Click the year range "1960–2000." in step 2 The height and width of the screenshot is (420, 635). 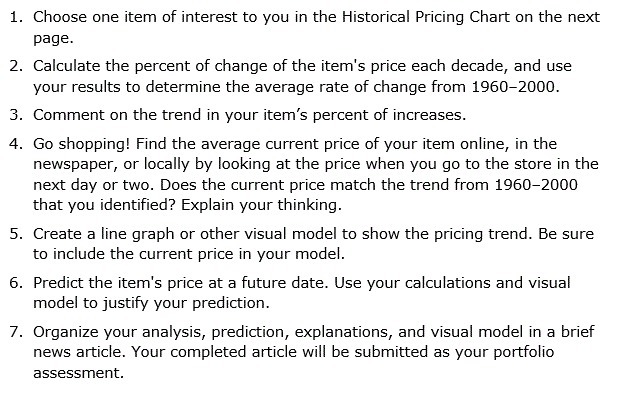[x=515, y=87]
